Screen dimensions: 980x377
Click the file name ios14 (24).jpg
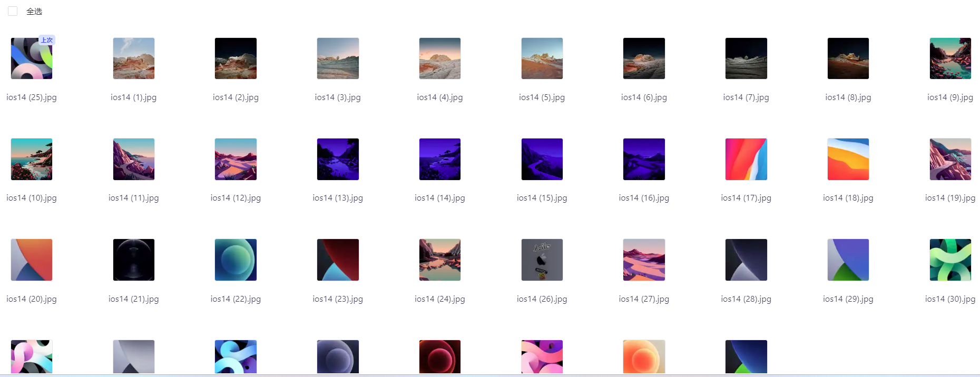pos(440,299)
